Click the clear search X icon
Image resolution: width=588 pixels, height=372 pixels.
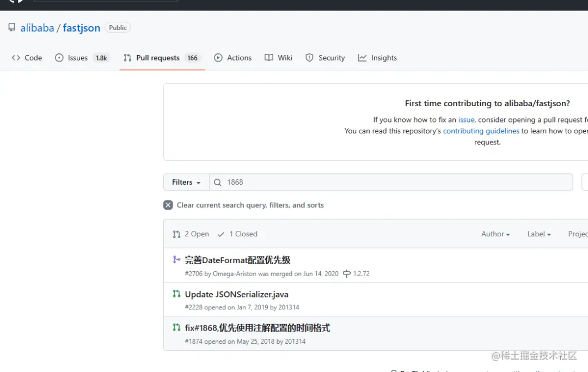coord(168,205)
